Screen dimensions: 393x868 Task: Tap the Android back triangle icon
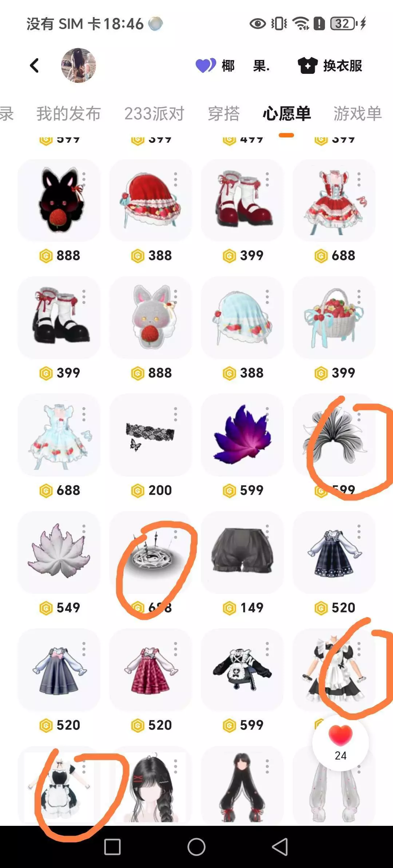pyautogui.click(x=280, y=847)
